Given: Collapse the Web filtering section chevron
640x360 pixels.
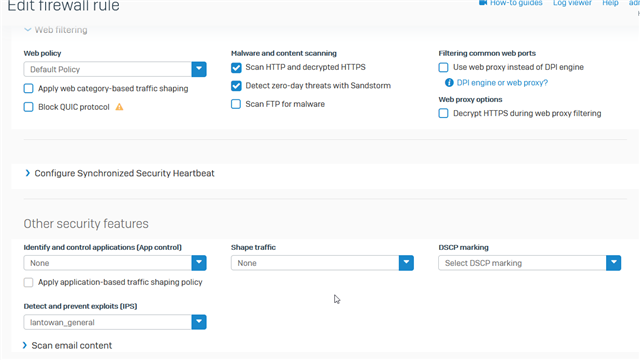Looking at the screenshot, I should tap(27, 30).
